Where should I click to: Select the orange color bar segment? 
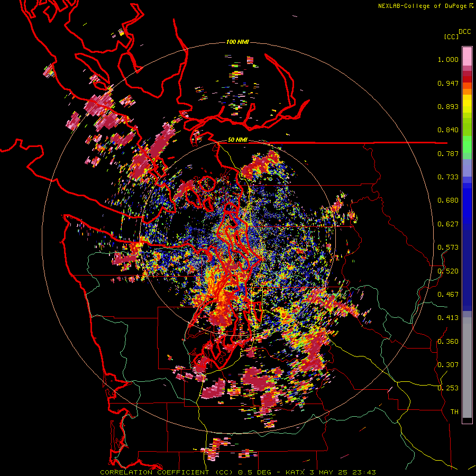467,91
